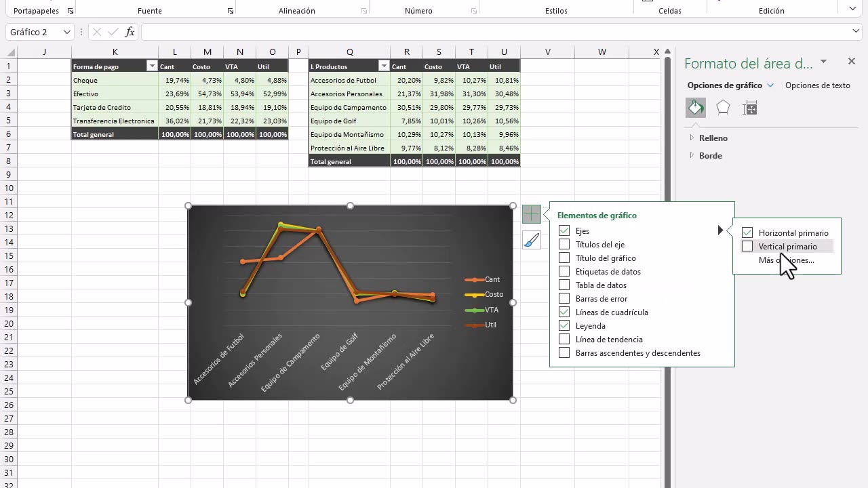This screenshot has width=868, height=488.
Task: Select Cant legend entry in chart
Action: (483, 279)
